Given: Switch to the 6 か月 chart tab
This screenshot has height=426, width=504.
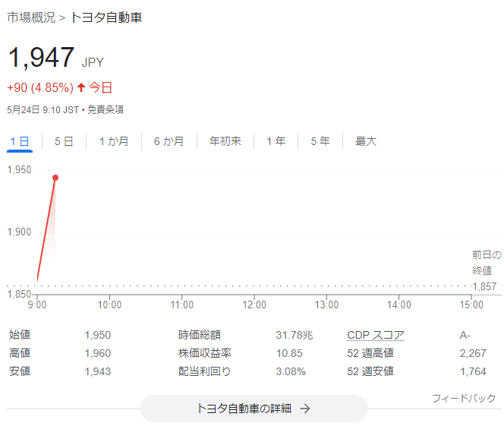Looking at the screenshot, I should 169,141.
